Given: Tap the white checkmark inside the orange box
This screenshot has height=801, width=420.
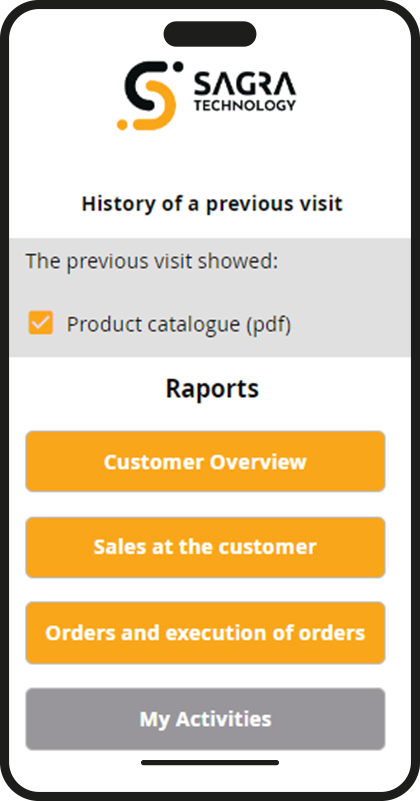Looking at the screenshot, I should coord(41,322).
